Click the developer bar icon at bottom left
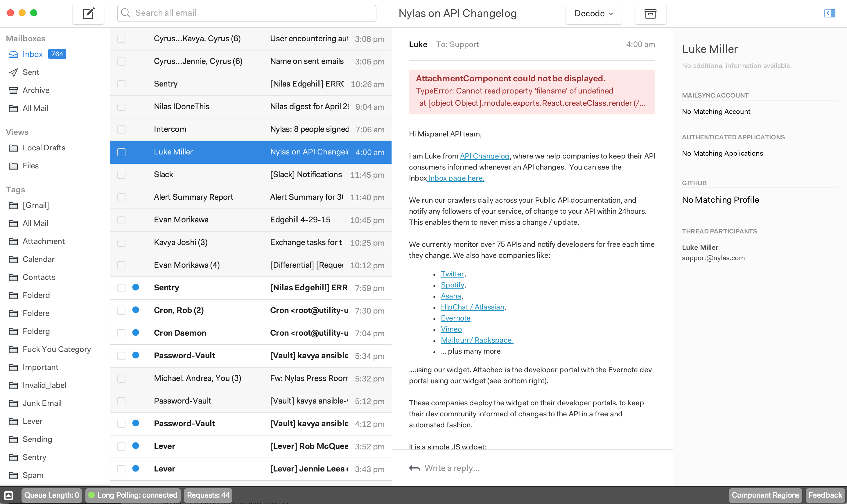The height and width of the screenshot is (504, 847). pyautogui.click(x=9, y=495)
